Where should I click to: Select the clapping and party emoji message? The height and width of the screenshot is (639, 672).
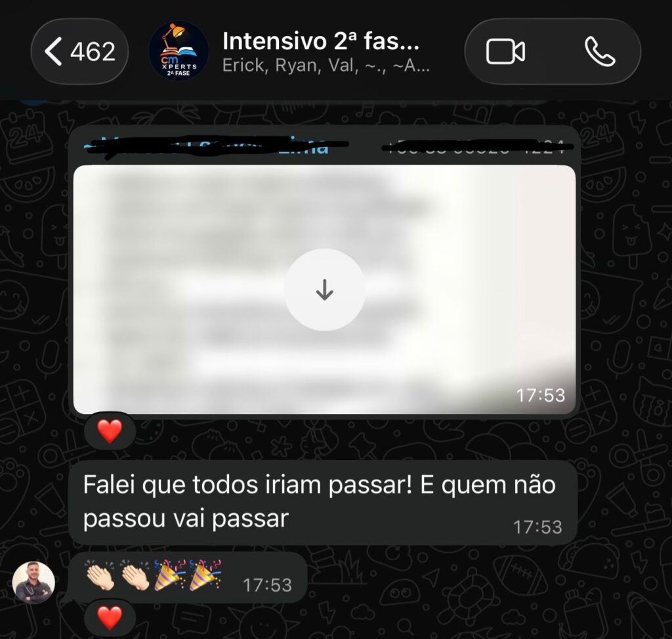(x=188, y=577)
